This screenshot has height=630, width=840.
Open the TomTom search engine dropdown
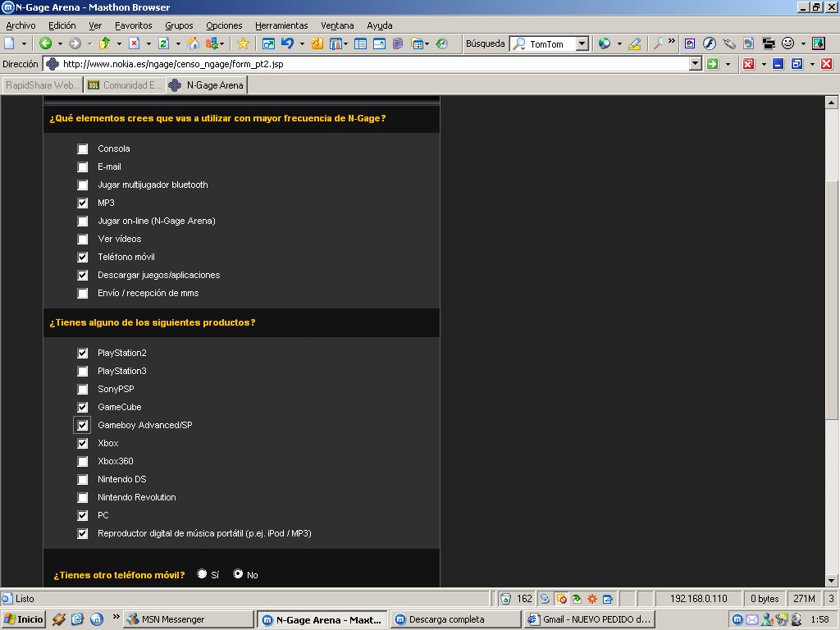[582, 44]
